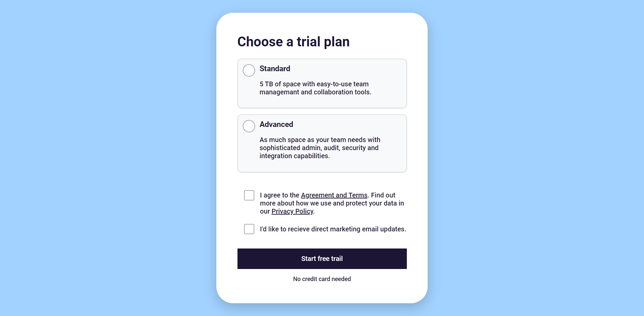Enable direct marketing email updates
Viewport: 644px width, 316px height.
249,229
